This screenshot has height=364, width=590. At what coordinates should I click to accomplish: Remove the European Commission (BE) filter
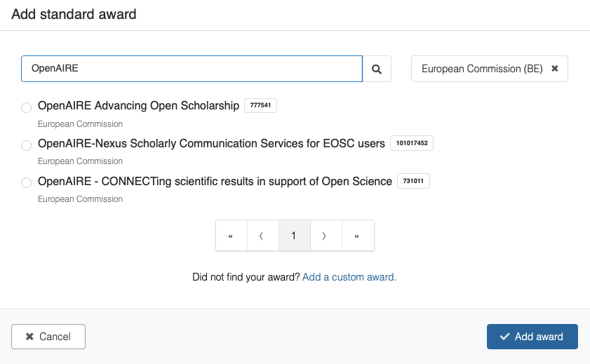click(555, 69)
